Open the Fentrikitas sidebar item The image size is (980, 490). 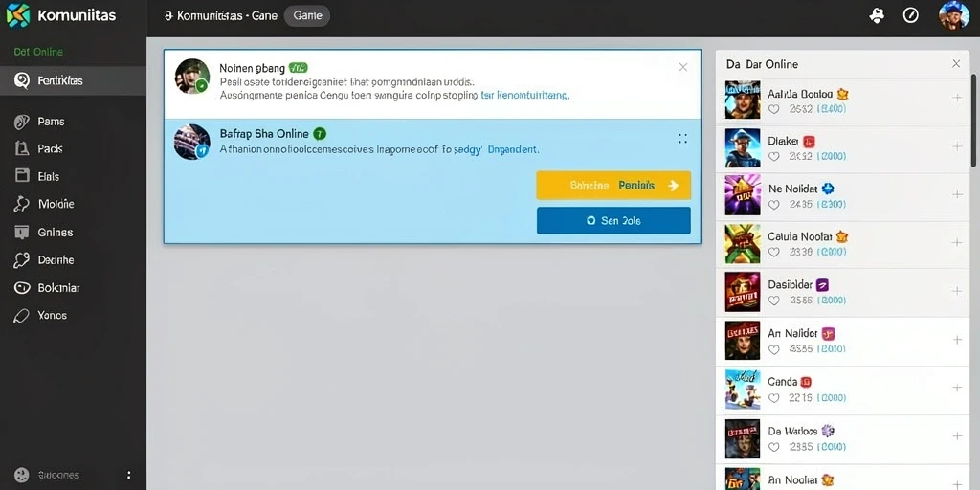[73, 80]
